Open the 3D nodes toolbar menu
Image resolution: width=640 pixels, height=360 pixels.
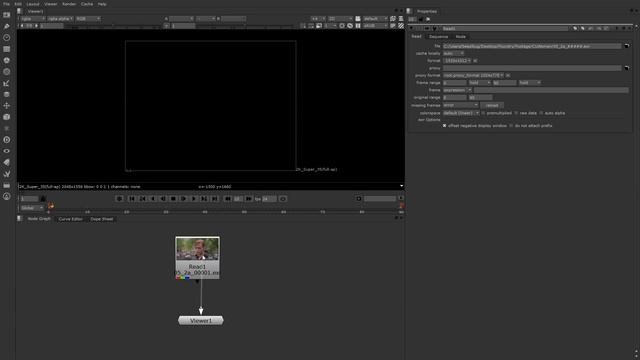point(7,117)
